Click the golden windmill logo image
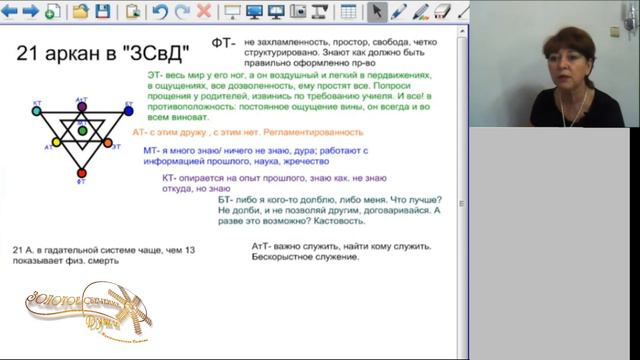640x360 pixels. point(89,311)
